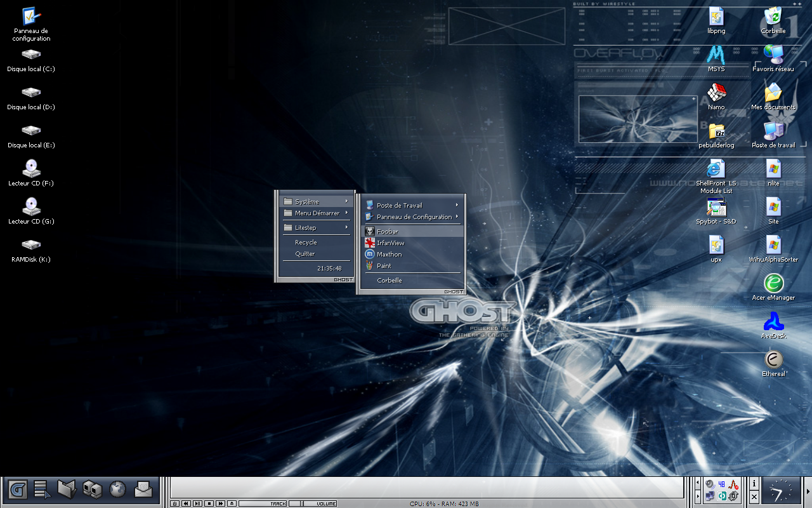Choose Quitter in the Ghost menu

[x=316, y=253]
